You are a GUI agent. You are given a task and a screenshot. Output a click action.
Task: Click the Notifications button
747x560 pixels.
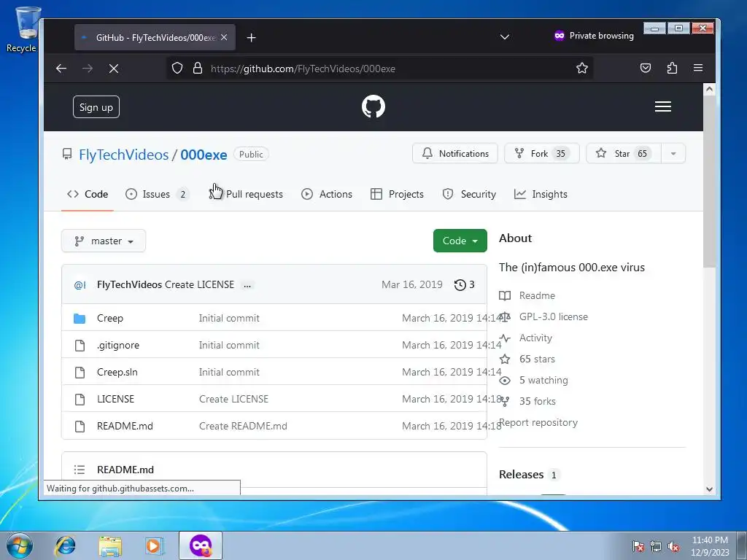(455, 153)
